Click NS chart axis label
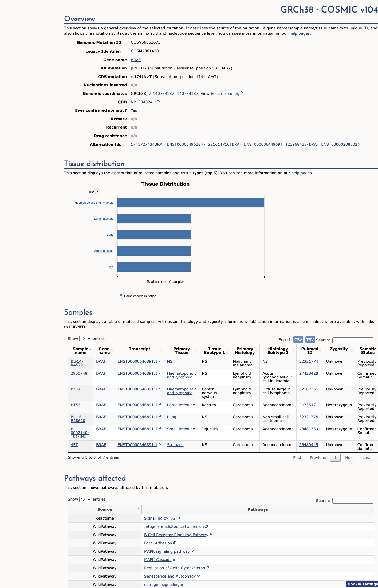Screen dimensions: 378x588 coord(111,267)
